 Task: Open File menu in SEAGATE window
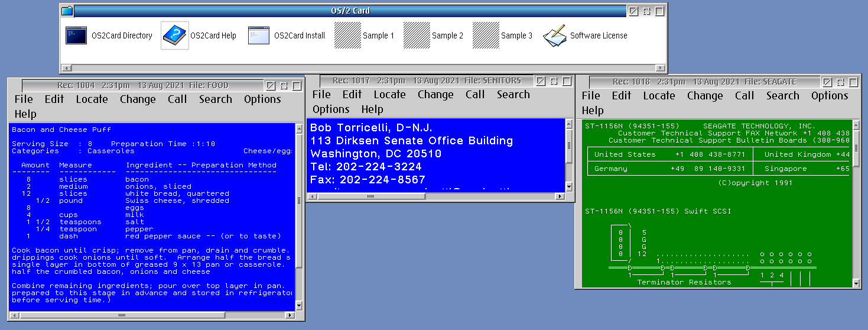pos(591,96)
